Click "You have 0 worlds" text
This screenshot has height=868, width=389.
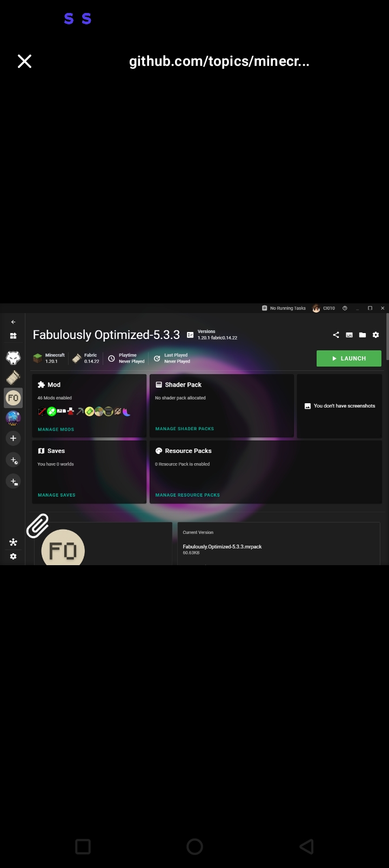(56, 464)
